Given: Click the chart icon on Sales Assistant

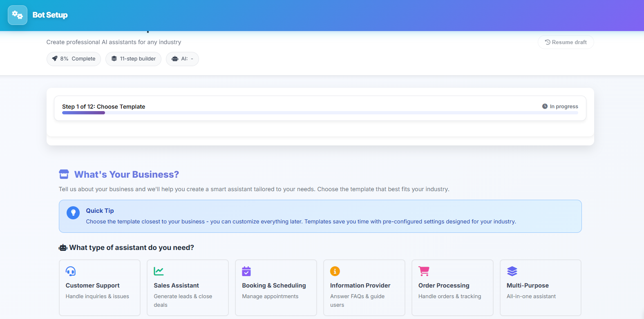Looking at the screenshot, I should point(159,271).
